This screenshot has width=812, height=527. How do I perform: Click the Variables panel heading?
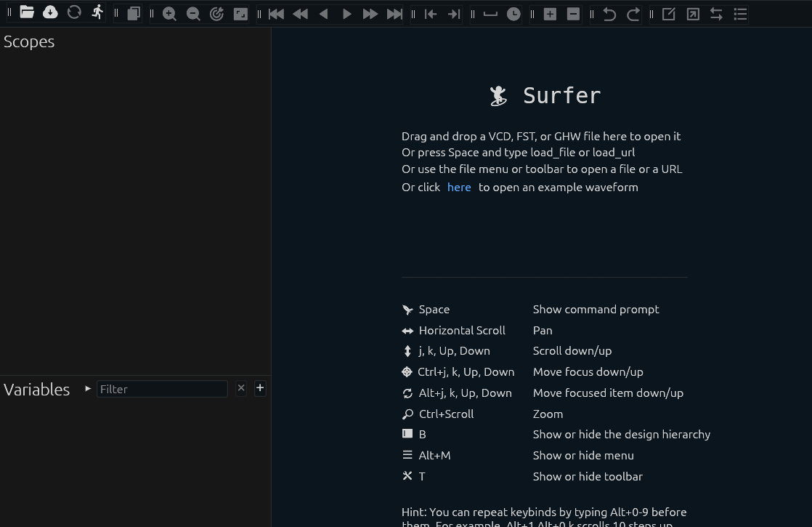pos(37,389)
